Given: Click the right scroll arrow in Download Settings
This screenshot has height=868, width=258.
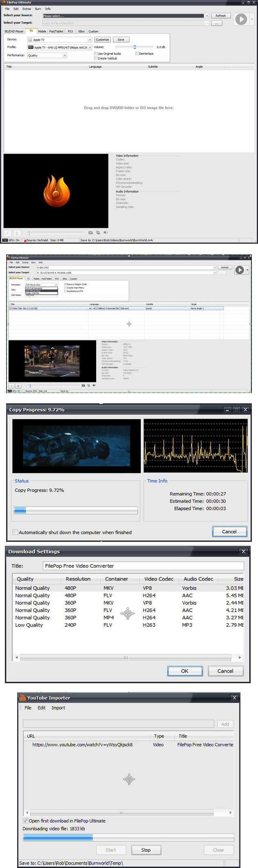Looking at the screenshot, I should [x=240, y=657].
